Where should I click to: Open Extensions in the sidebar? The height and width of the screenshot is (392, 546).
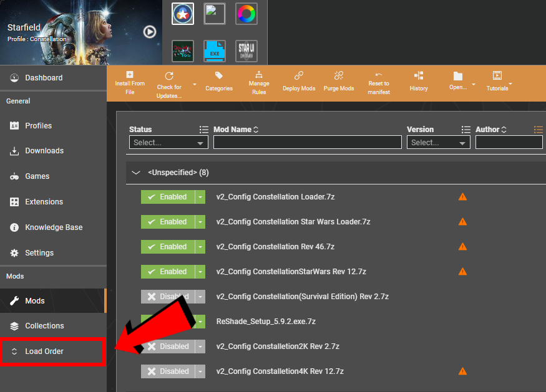(53, 202)
